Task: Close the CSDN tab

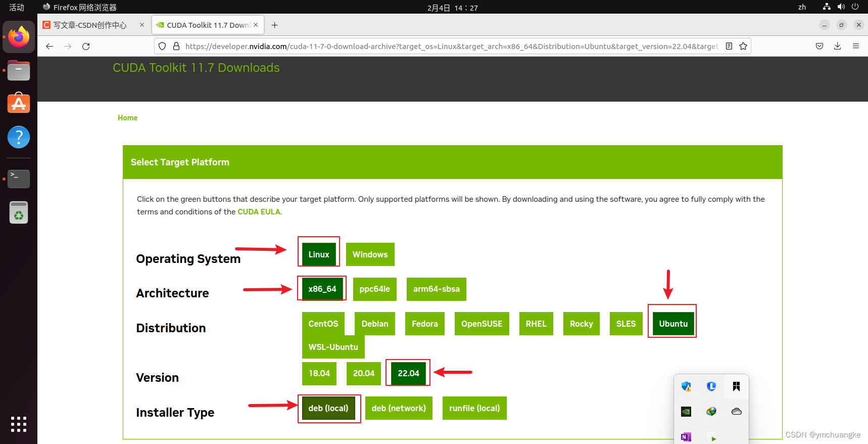Action: click(142, 25)
